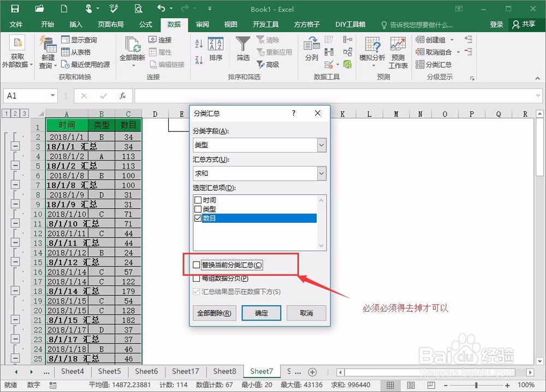Viewport: 546px width, 392px height.
Task: Open the Sheet8 worksheet tab
Action: pyautogui.click(x=224, y=371)
